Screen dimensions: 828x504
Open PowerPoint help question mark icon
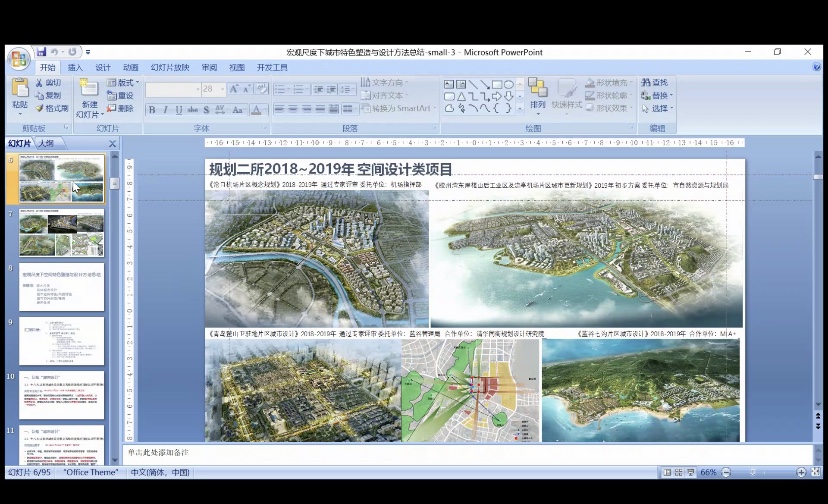tap(817, 67)
